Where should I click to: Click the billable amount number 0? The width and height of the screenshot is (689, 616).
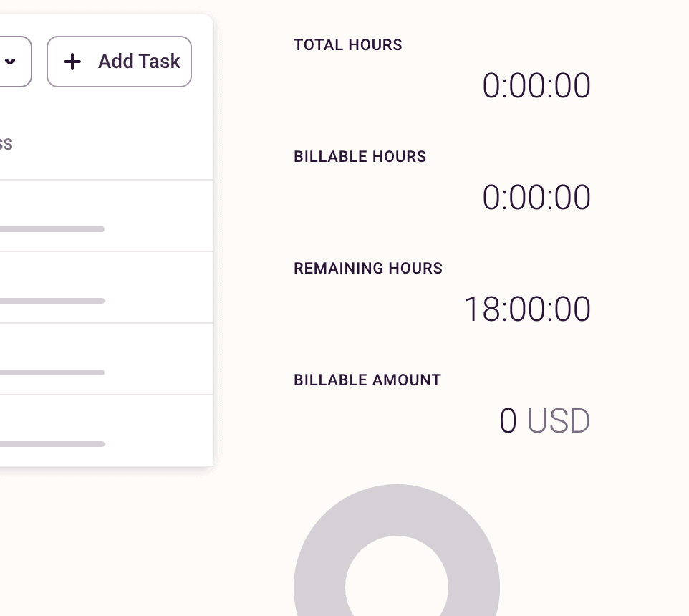point(508,421)
